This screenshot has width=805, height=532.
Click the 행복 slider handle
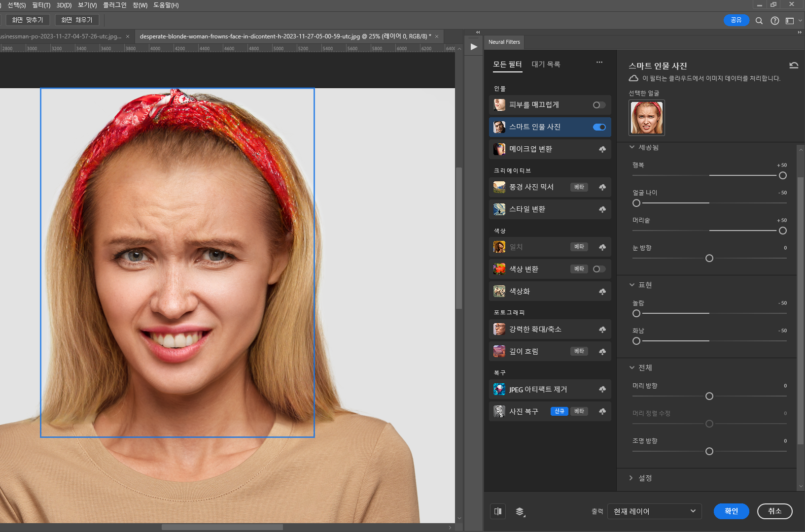[x=783, y=175]
